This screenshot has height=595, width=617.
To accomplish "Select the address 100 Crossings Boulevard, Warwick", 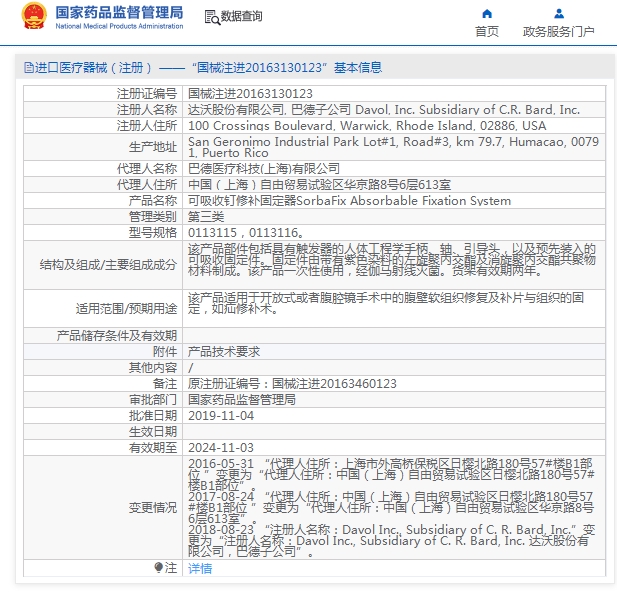I will click(367, 126).
